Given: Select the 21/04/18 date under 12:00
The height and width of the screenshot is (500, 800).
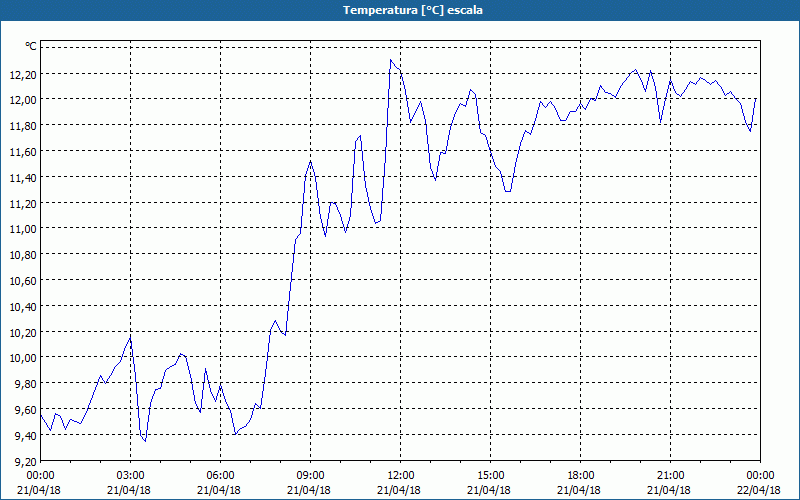Looking at the screenshot, I should coord(399,490).
